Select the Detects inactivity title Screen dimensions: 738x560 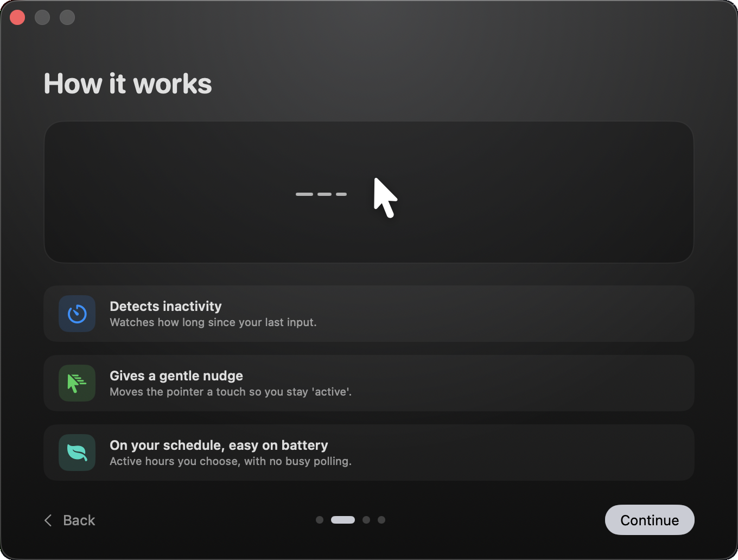166,306
